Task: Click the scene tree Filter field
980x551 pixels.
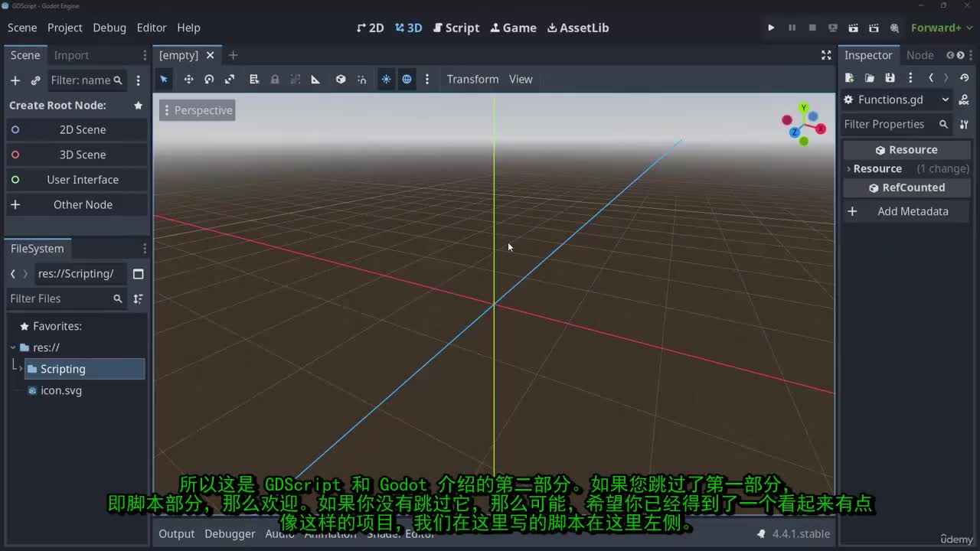Action: pyautogui.click(x=87, y=80)
